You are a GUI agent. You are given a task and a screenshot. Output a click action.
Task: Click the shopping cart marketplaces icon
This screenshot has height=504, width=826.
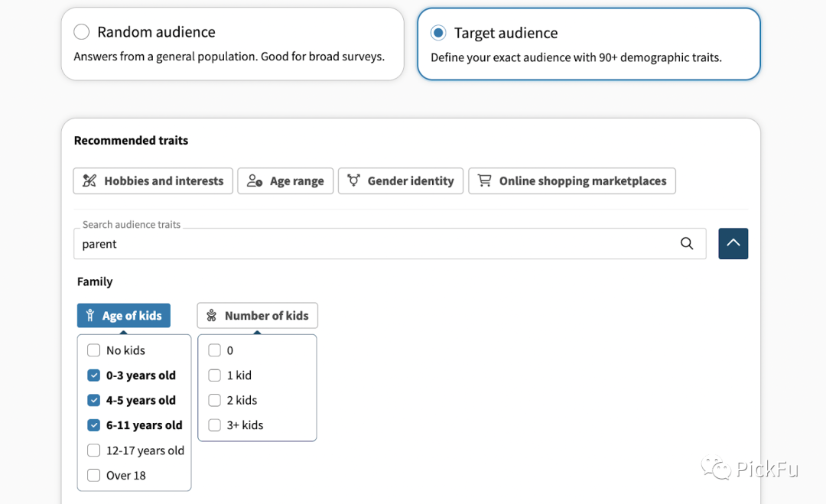[484, 180]
